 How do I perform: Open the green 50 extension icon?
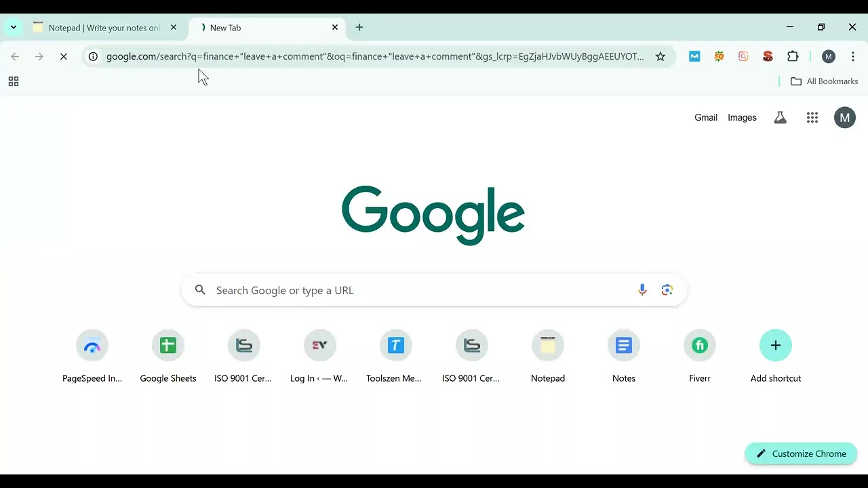click(719, 56)
